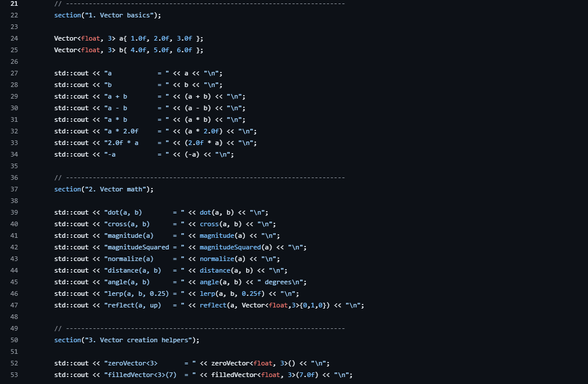Click the "lerp(a, b, 0.25)" label string
This screenshot has height=384, width=588.
pos(144,294)
